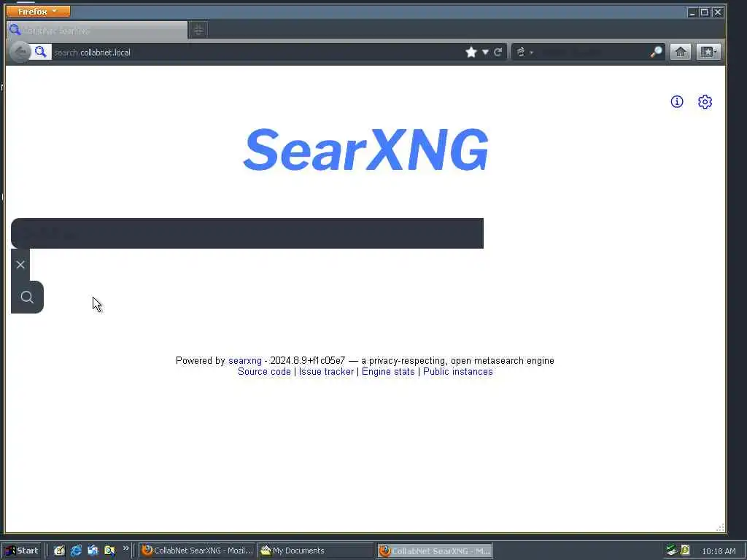Click the first Quick Launch icon beside Start

59,551
